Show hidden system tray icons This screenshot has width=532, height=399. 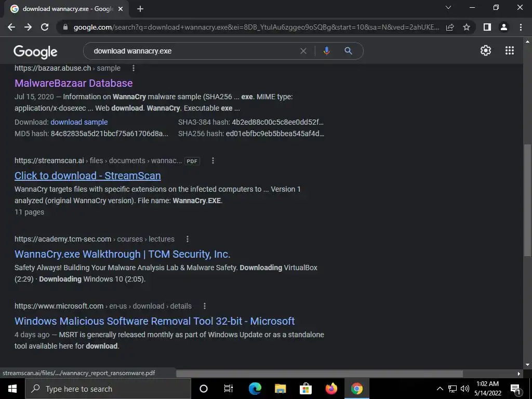pyautogui.click(x=440, y=389)
